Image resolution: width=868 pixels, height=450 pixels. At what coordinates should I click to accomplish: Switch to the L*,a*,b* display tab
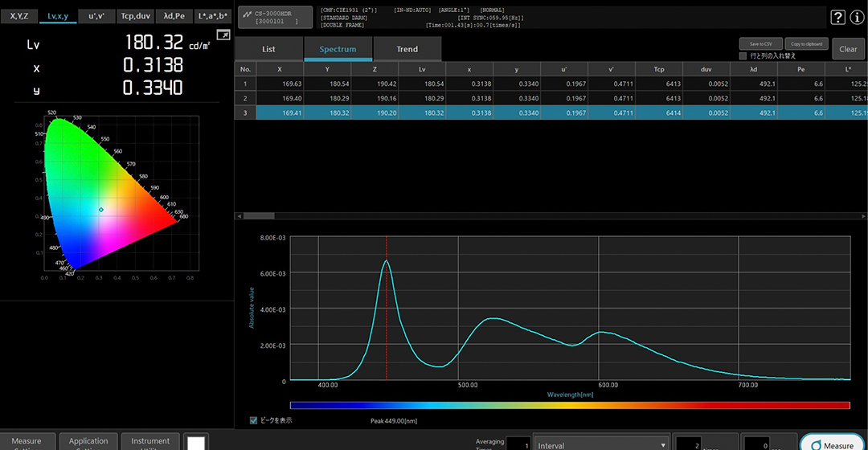tap(212, 16)
